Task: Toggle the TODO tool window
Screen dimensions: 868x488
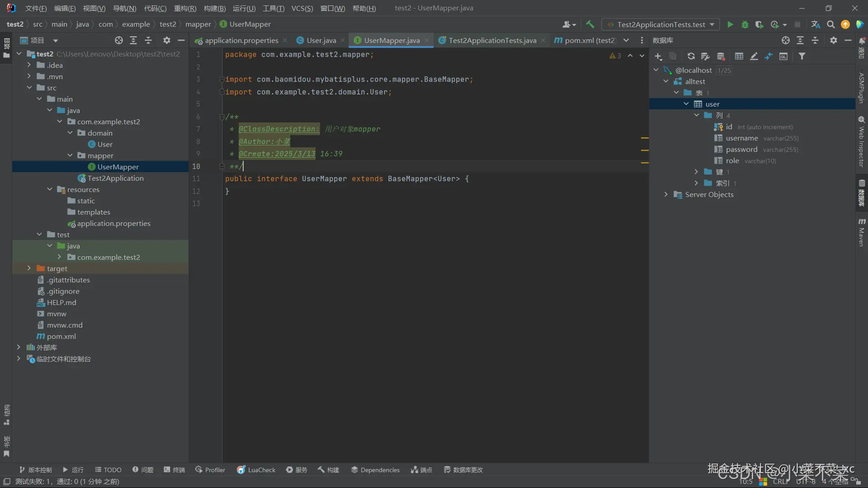Action: [x=108, y=470]
